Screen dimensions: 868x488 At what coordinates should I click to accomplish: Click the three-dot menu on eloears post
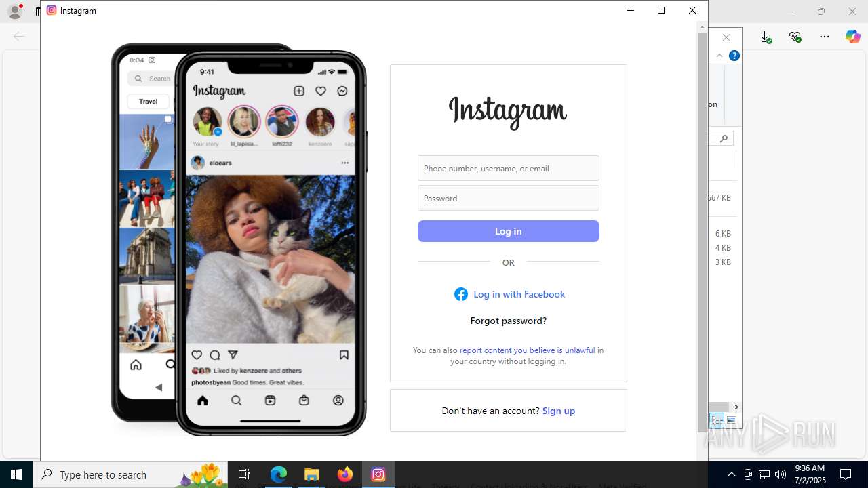[344, 163]
